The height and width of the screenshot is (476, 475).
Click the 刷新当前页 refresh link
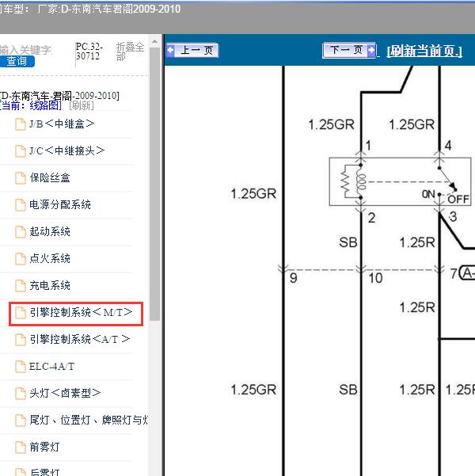coord(424,51)
